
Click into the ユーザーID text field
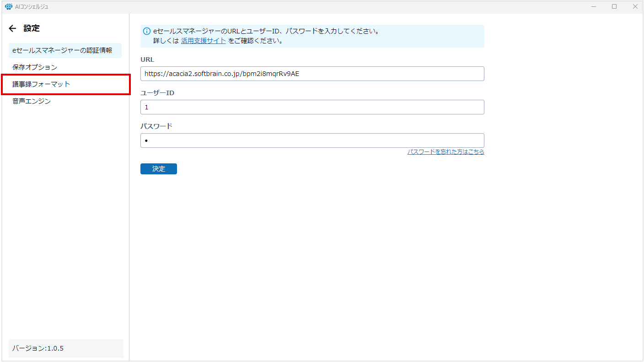312,107
